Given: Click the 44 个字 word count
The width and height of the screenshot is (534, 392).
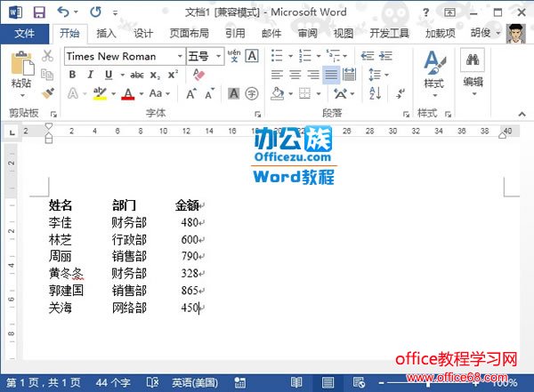Looking at the screenshot, I should [113, 383].
